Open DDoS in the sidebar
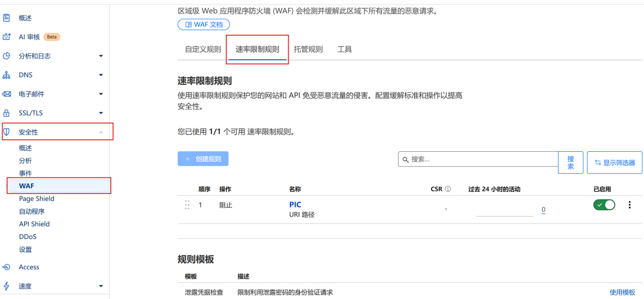Viewport: 644px width, 299px height. pyautogui.click(x=28, y=237)
